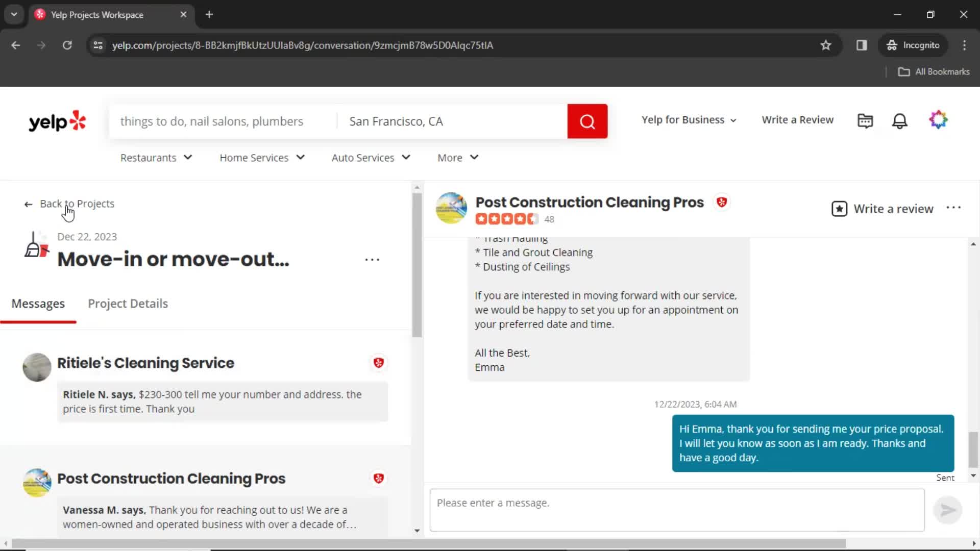Close the Yelp Projects Workspace tab
Screen dimensions: 980x551
pyautogui.click(x=183, y=14)
